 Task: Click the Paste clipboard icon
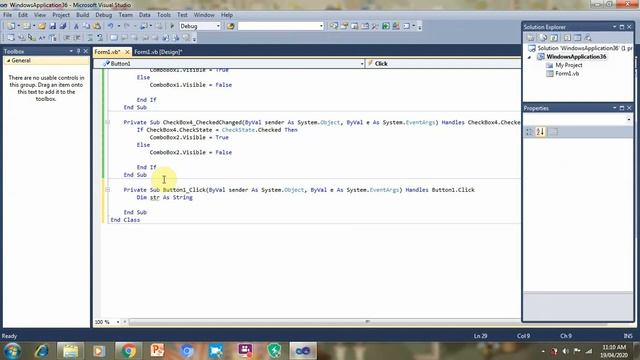tap(97, 26)
